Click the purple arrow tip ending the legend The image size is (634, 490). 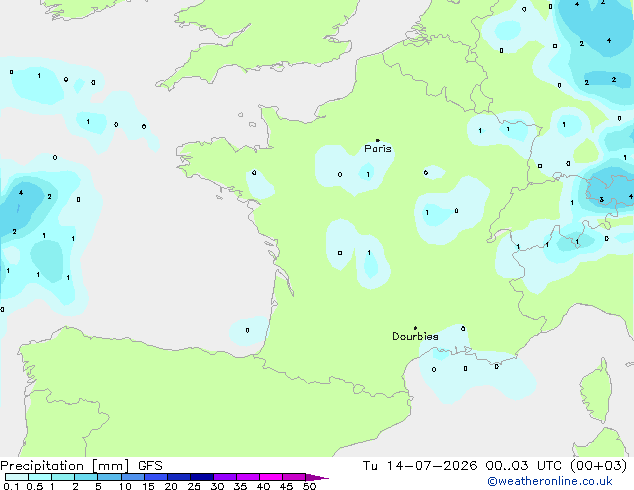(317, 477)
